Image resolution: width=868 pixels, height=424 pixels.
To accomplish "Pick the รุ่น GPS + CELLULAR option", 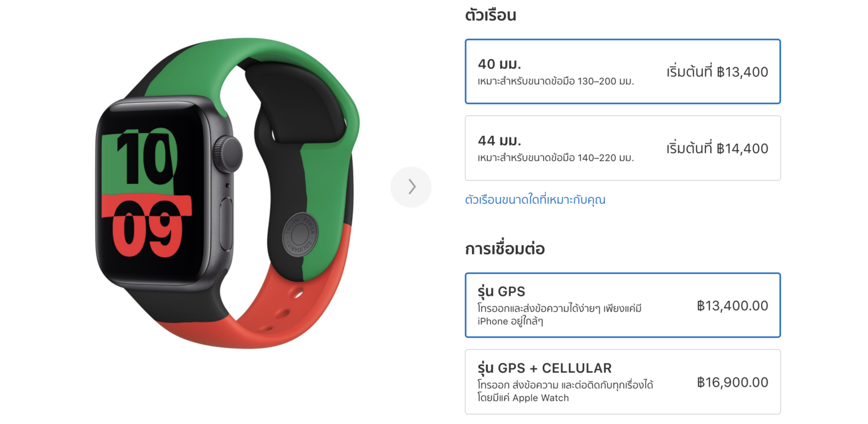I will click(623, 382).
